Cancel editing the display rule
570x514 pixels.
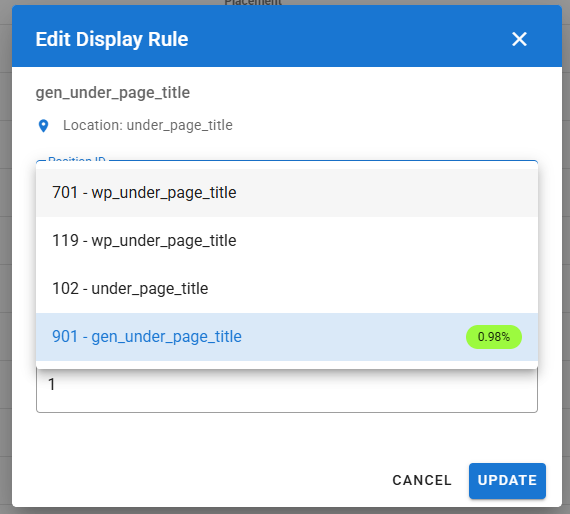(422, 481)
